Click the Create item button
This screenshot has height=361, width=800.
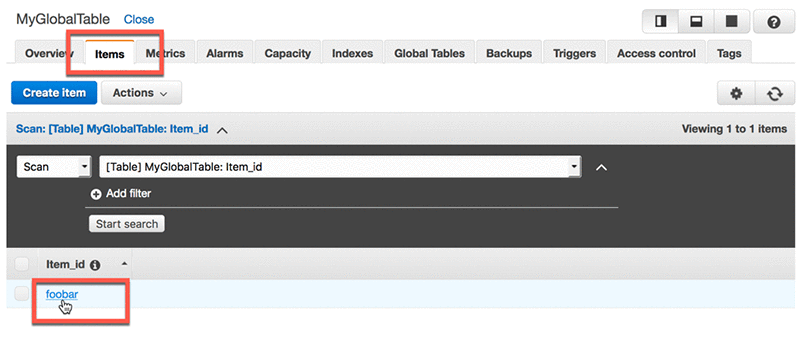54,93
